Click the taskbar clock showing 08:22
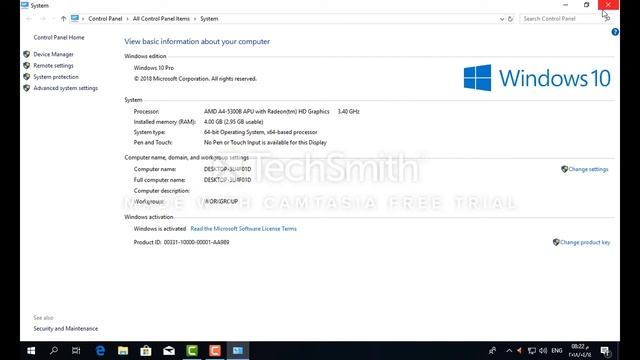 coord(580,351)
